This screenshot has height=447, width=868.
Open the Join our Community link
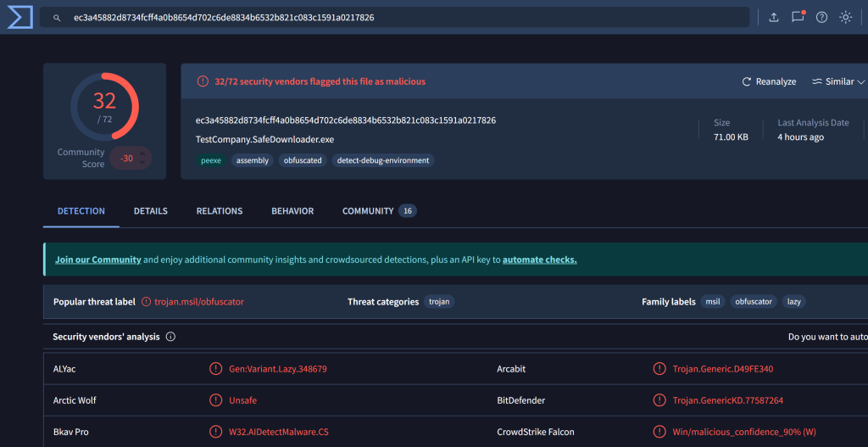(98, 260)
